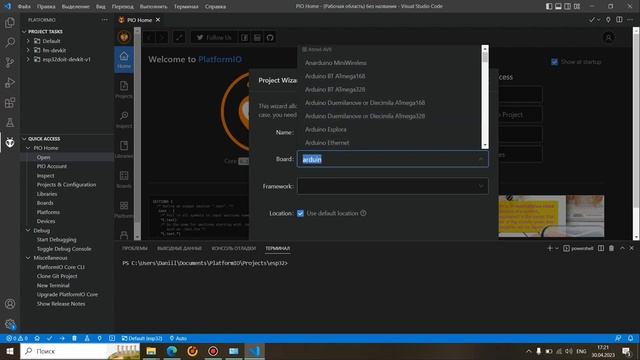The image size is (640, 360).
Task: Open the Справка menu
Action: [215, 6]
